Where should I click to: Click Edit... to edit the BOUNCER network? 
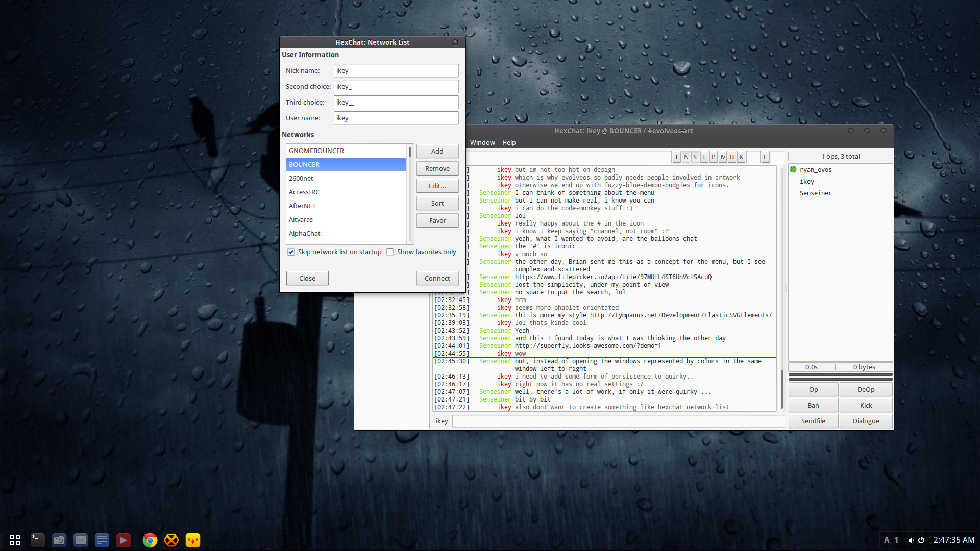(437, 186)
